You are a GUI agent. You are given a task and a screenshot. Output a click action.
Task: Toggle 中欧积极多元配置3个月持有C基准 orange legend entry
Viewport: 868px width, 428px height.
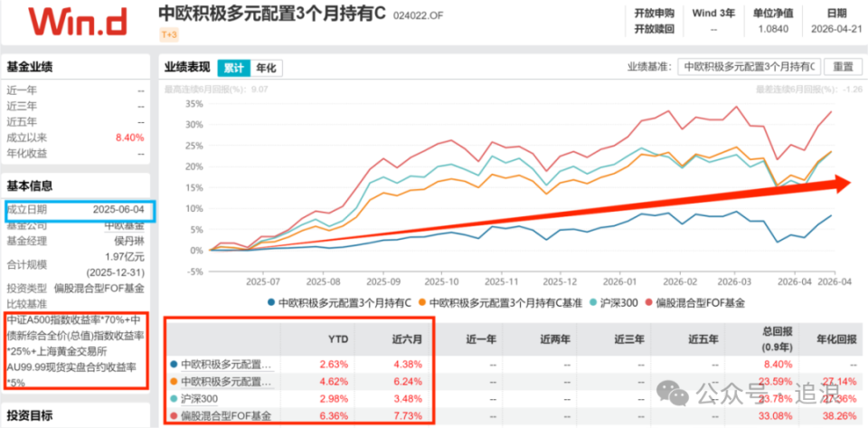[502, 303]
